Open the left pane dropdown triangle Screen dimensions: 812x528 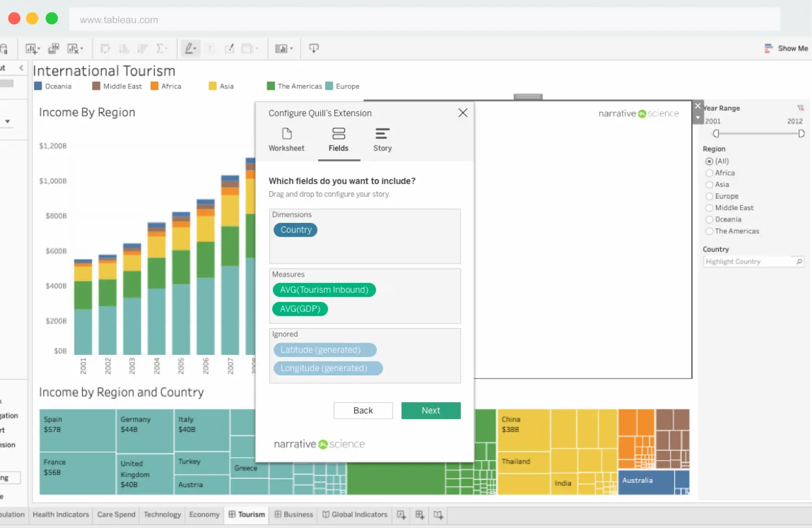tap(8, 122)
